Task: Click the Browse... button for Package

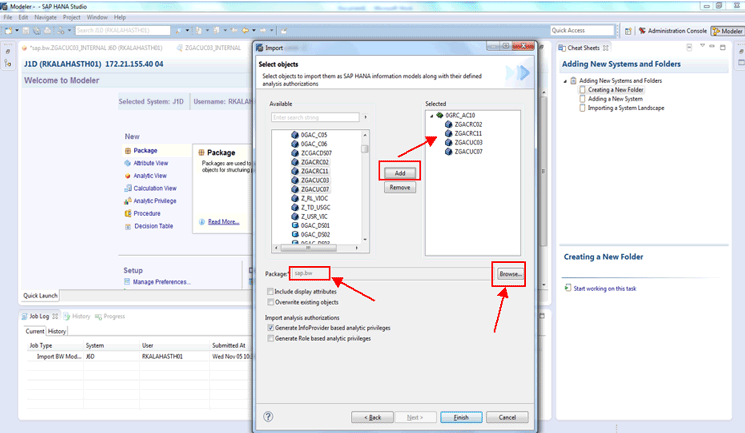Action: (x=510, y=273)
